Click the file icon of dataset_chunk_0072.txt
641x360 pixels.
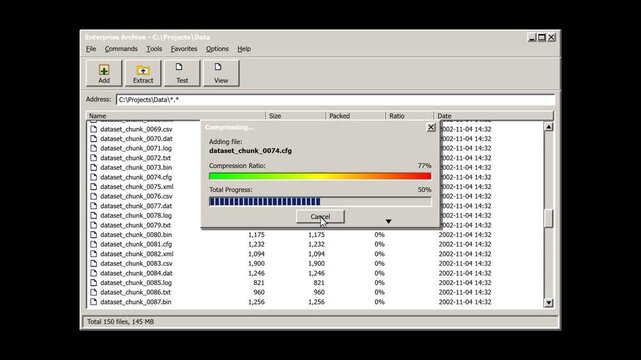coord(94,158)
